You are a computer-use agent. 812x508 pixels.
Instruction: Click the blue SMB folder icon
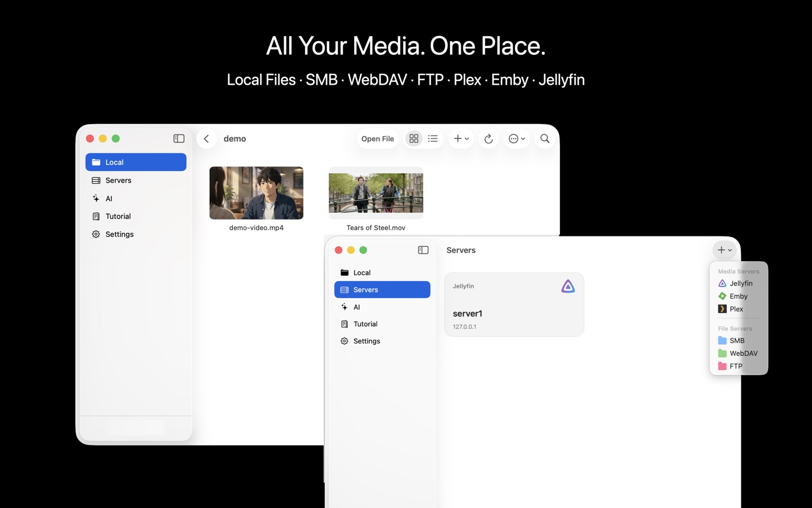[722, 340]
